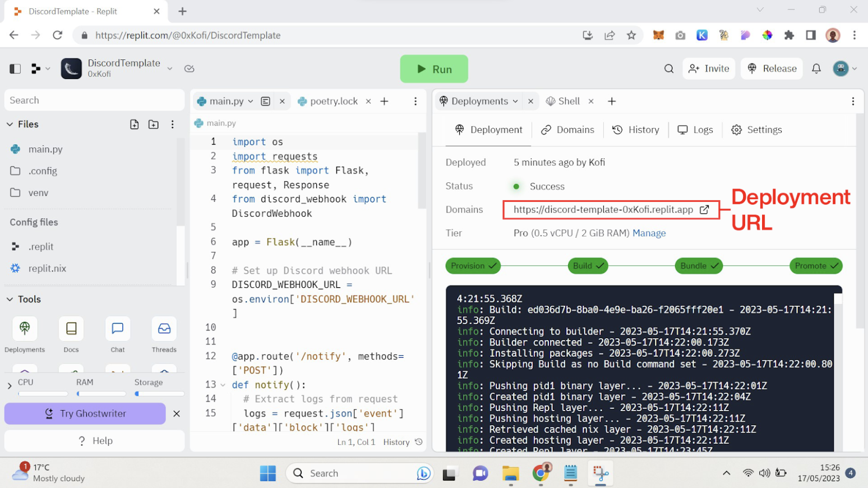Click the search magnifier in the header
Viewport: 868px width, 488px height.
click(669, 68)
